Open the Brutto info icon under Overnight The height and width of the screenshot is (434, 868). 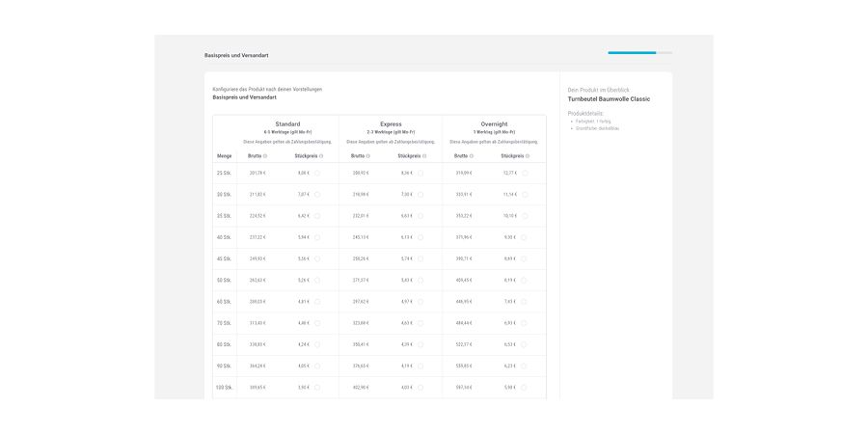471,156
